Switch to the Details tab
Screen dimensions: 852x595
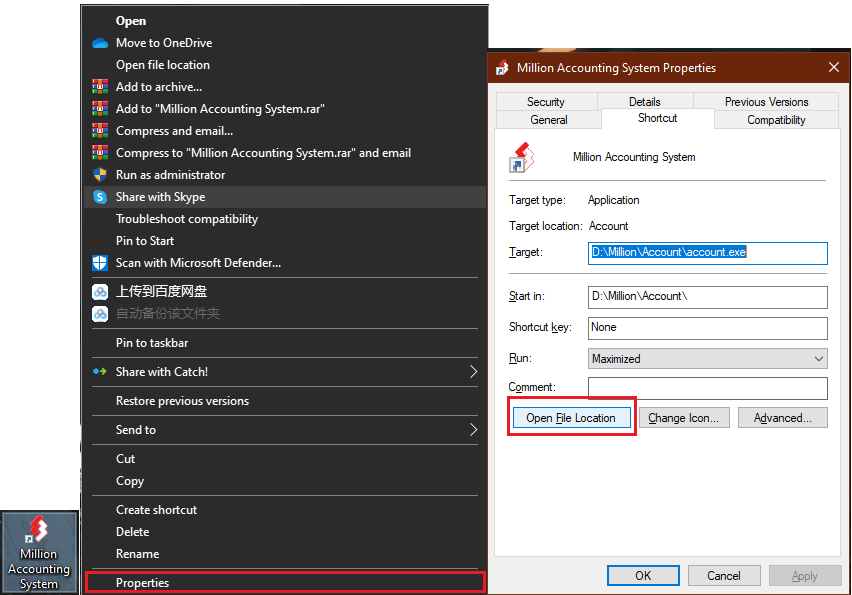point(645,102)
